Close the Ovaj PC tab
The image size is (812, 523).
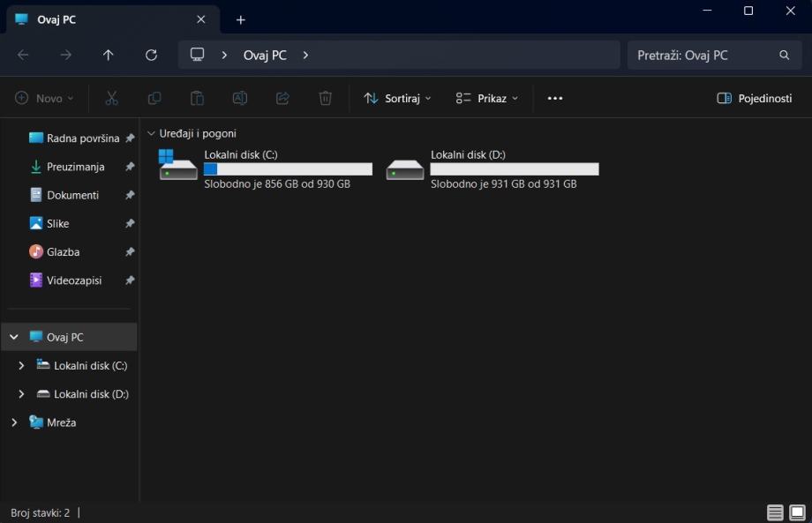[x=201, y=19]
